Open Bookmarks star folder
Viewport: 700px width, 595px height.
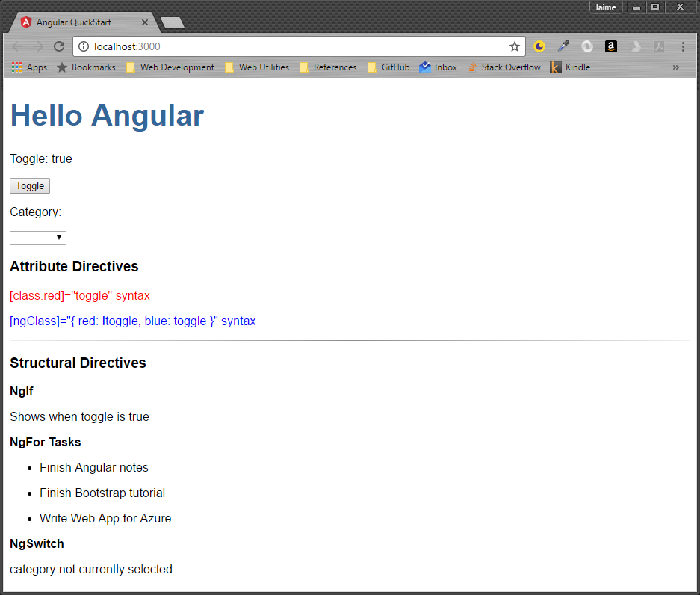(x=86, y=67)
